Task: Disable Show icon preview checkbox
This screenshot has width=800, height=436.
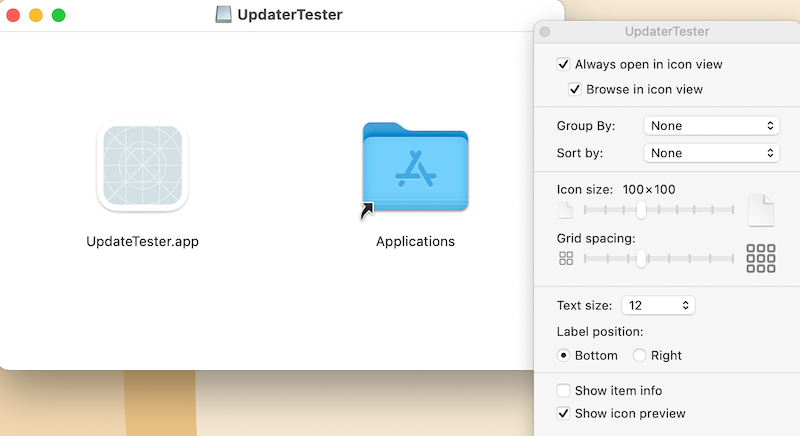Action: coord(563,413)
